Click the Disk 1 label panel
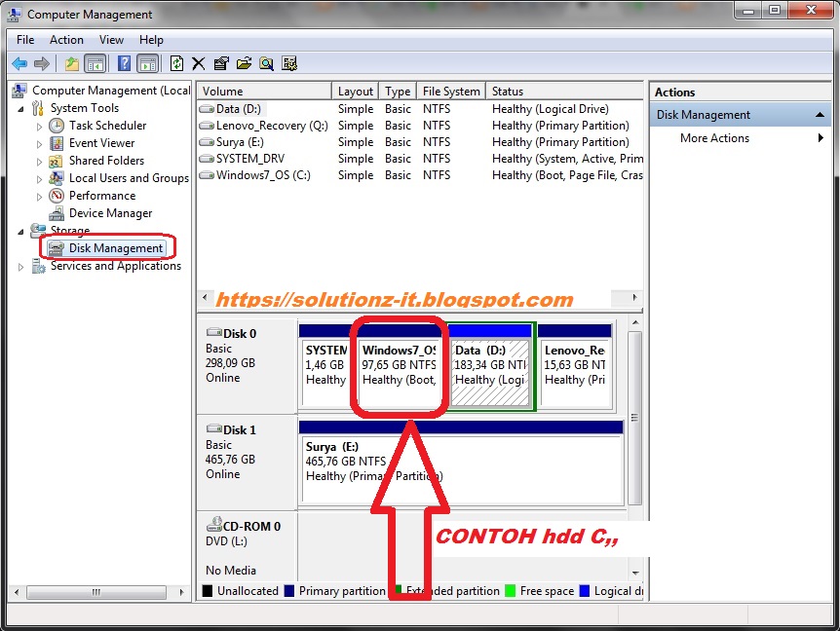 (247, 463)
